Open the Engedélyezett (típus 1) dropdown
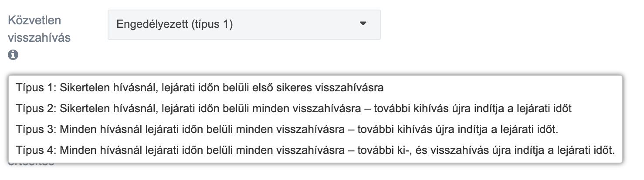The width and height of the screenshot is (644, 180). (x=244, y=25)
